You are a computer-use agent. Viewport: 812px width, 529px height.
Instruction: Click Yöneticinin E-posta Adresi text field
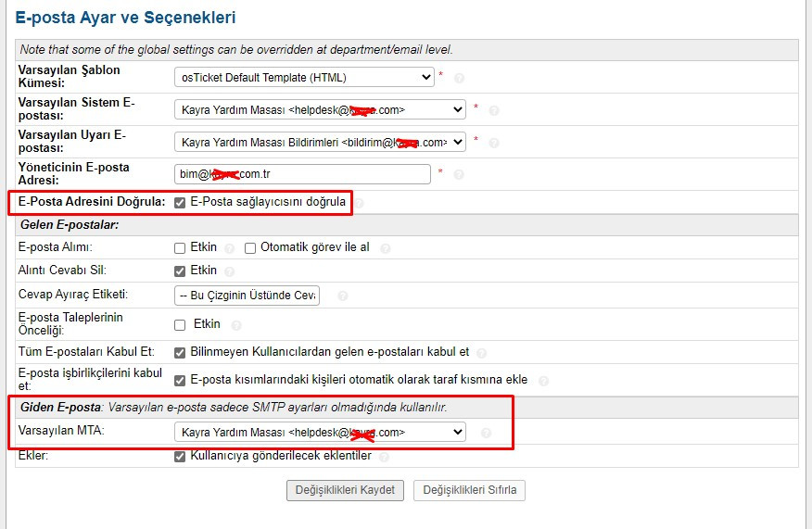302,174
